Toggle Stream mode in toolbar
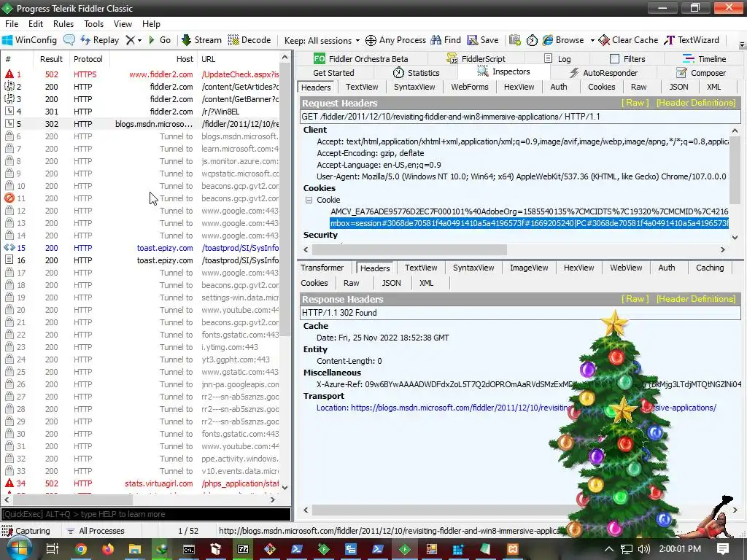The height and width of the screenshot is (560, 747). click(x=202, y=40)
